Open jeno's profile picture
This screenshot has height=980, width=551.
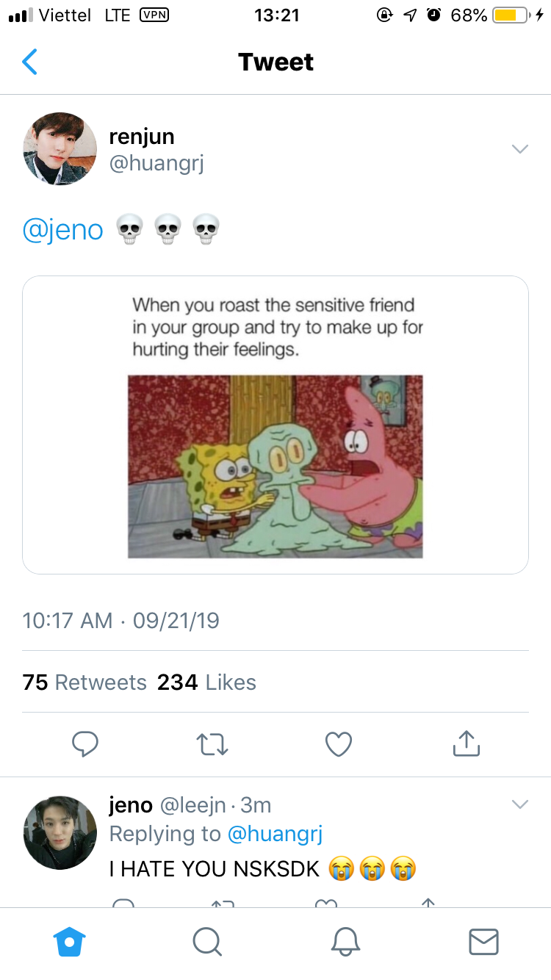click(x=60, y=833)
